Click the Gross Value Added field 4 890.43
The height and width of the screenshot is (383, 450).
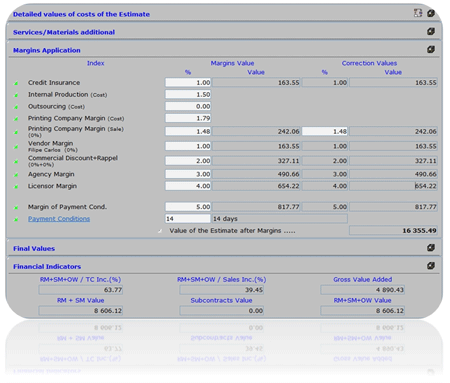tap(363, 290)
